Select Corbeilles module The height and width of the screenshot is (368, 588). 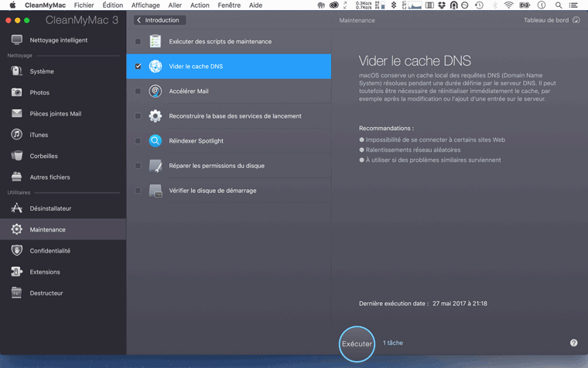63,156
